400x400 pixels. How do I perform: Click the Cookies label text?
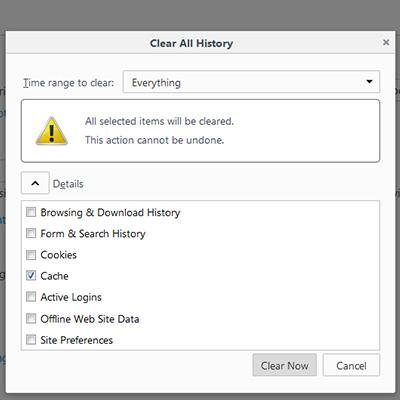tap(59, 255)
